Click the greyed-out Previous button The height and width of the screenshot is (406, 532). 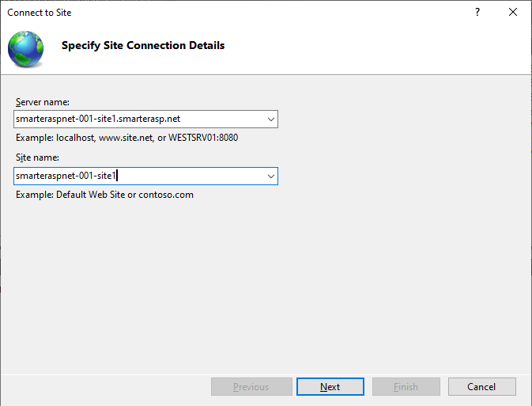251,387
